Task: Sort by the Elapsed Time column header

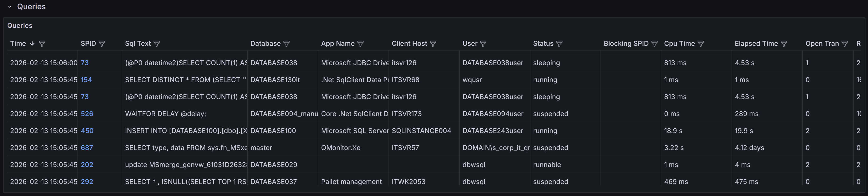Action: (x=756, y=44)
